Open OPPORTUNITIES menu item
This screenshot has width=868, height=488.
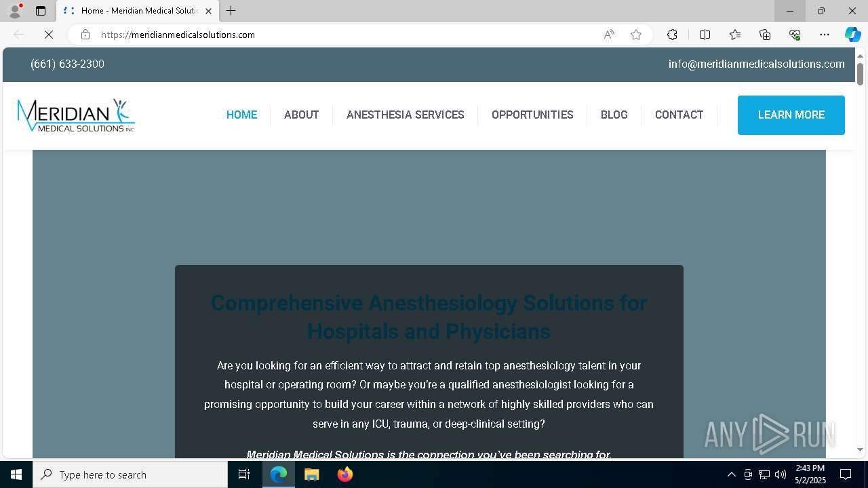[532, 115]
